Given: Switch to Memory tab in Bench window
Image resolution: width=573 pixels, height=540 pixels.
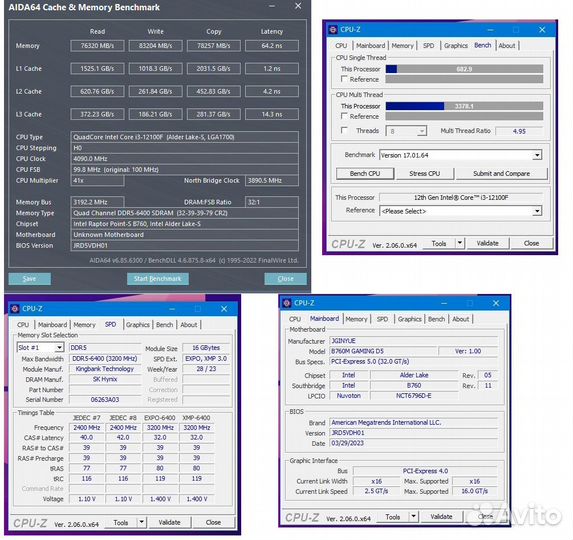Looking at the screenshot, I should pos(402,46).
